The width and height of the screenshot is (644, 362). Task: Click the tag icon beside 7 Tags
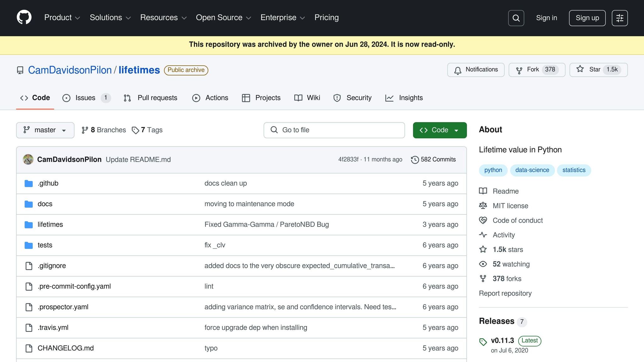point(136,130)
